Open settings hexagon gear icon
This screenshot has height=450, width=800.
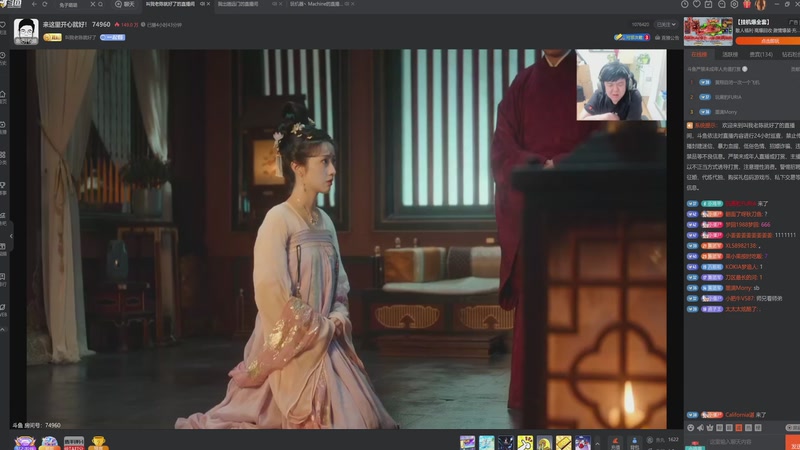[x=734, y=4]
